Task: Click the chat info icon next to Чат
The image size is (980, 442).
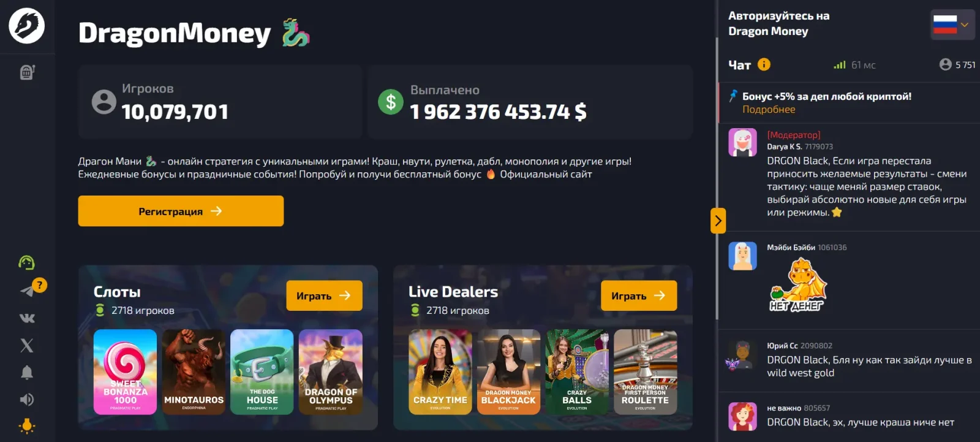Action: [764, 64]
